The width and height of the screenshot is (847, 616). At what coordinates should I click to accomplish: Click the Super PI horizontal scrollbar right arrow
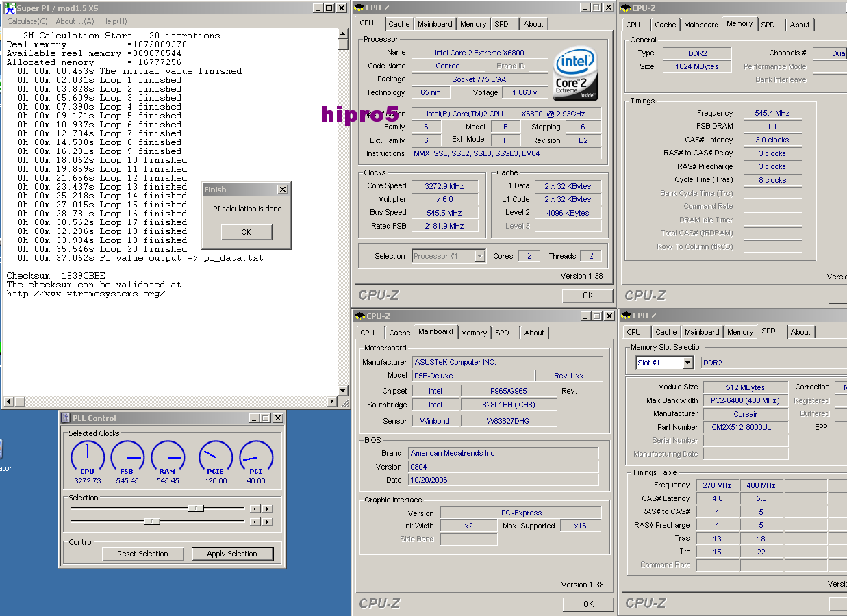coord(332,402)
